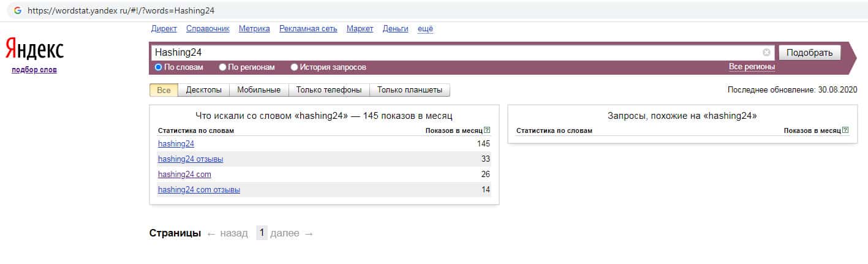868x264 pixels.
Task: Select the 'По регионам' radio button
Action: [223, 67]
